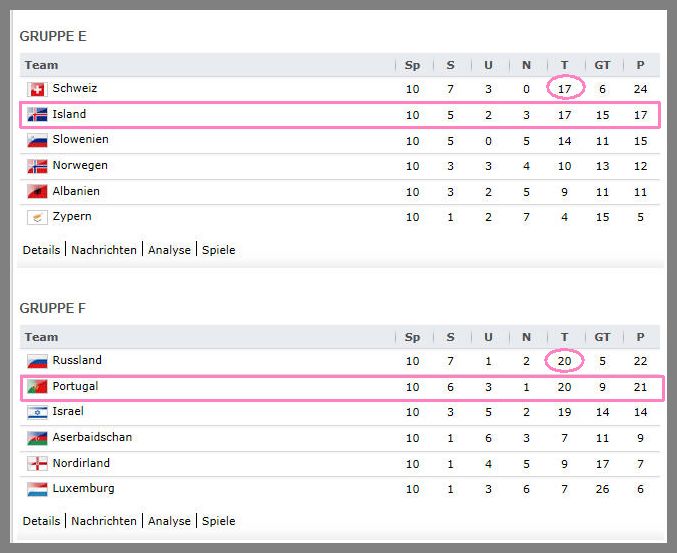Viewport: 677px width, 553px height.
Task: Click the Albanien flag icon
Action: (37, 191)
